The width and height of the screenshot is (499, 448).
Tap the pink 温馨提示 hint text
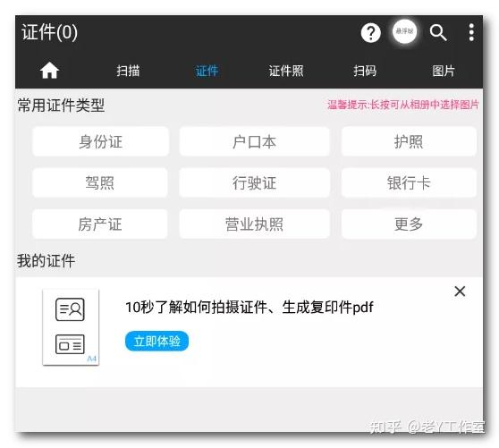point(403,105)
